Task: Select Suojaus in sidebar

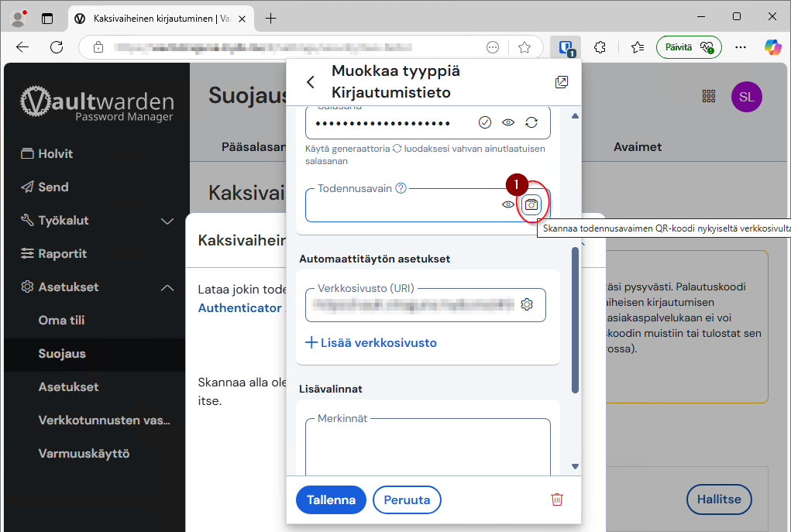Action: click(62, 353)
